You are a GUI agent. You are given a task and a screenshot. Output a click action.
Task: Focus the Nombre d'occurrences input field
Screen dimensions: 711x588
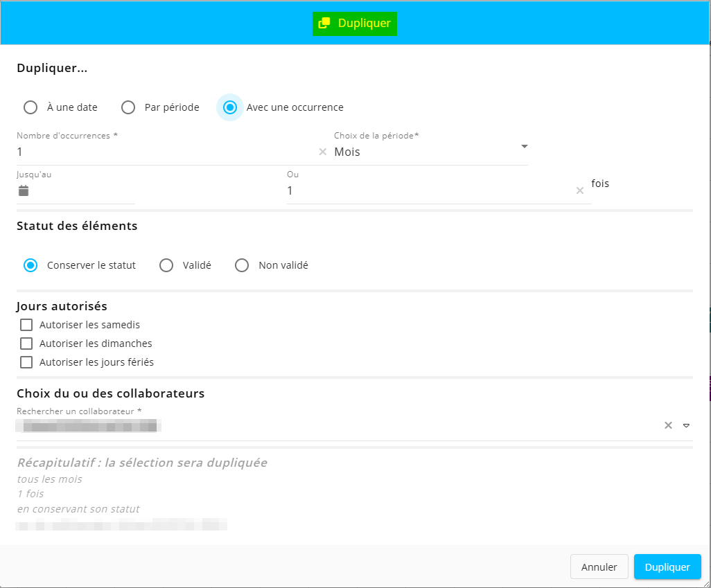[x=163, y=152]
